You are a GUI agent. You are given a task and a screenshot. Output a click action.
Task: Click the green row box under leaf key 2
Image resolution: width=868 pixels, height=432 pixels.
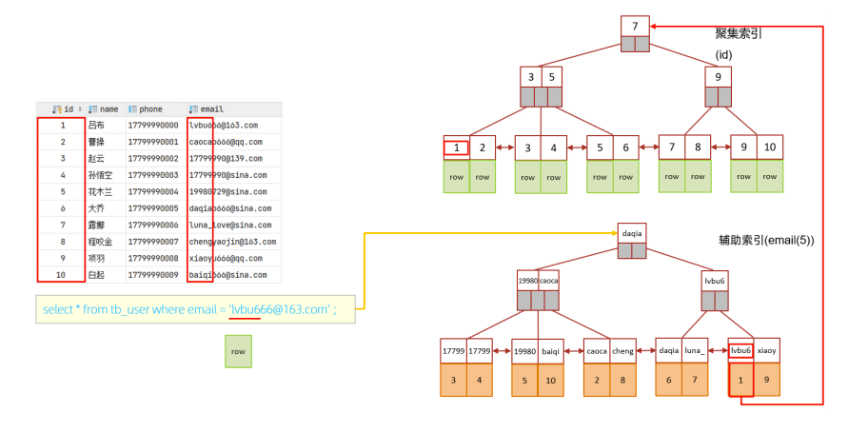[x=483, y=177]
